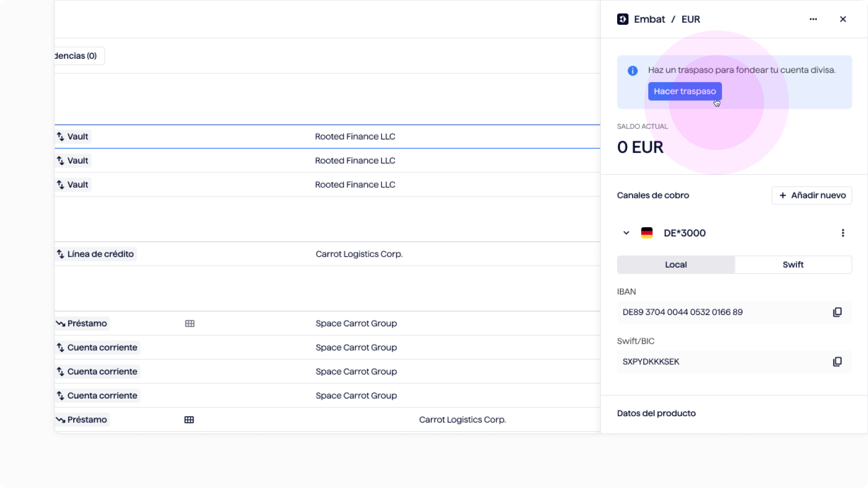
Task: Click the SXPYDKKKSEK Swift/BIC field
Action: click(734, 361)
